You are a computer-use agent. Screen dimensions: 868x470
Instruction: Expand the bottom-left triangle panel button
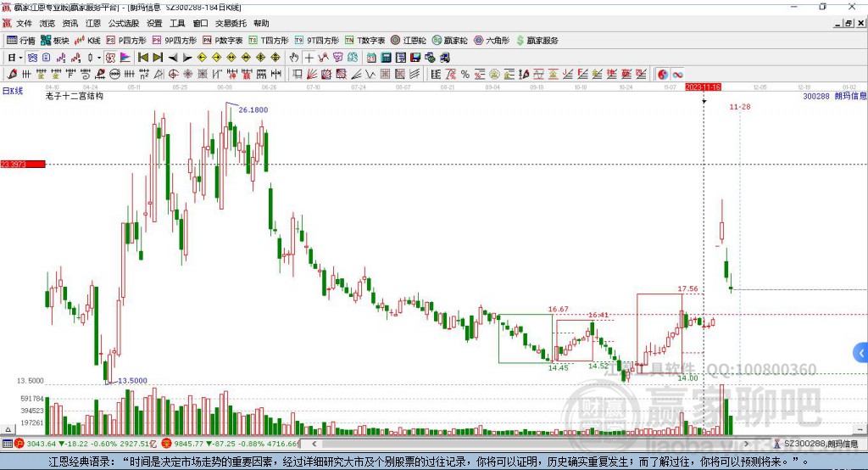tap(8, 429)
